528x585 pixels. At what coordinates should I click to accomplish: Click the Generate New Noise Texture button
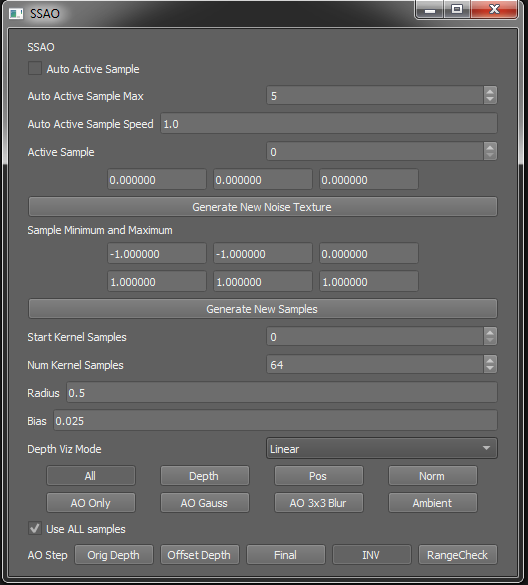pyautogui.click(x=262, y=207)
